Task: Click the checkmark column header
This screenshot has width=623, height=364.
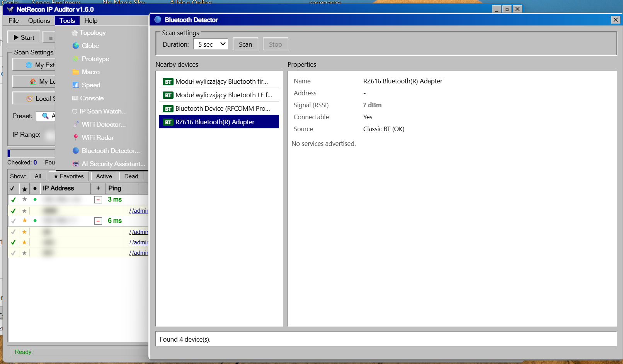Action: tap(13, 189)
